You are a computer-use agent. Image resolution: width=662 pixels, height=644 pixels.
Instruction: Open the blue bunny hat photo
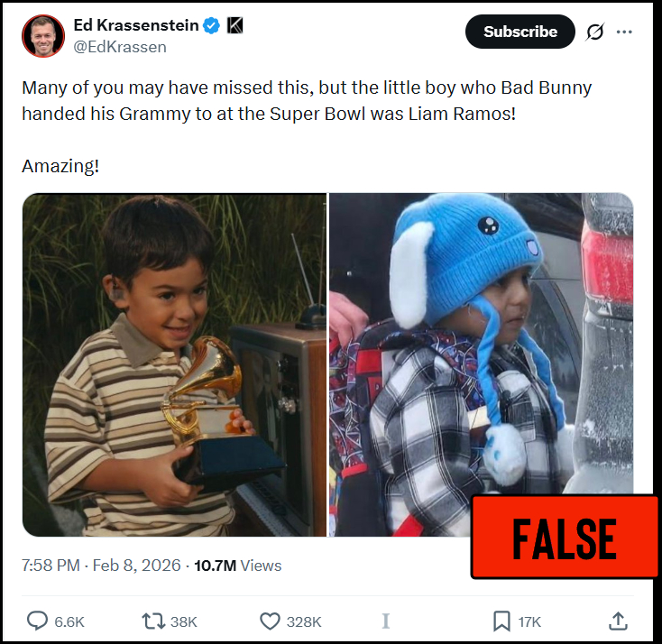(481, 365)
